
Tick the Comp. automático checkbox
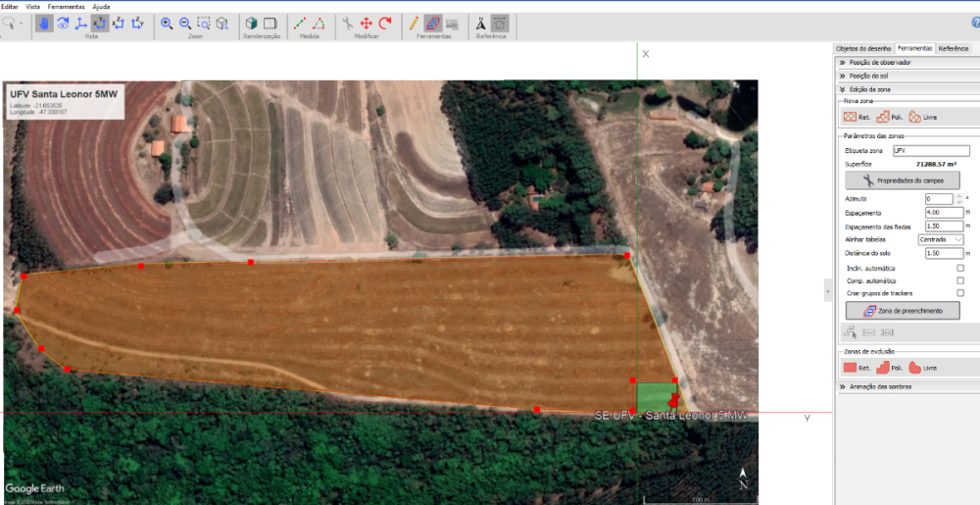click(959, 280)
